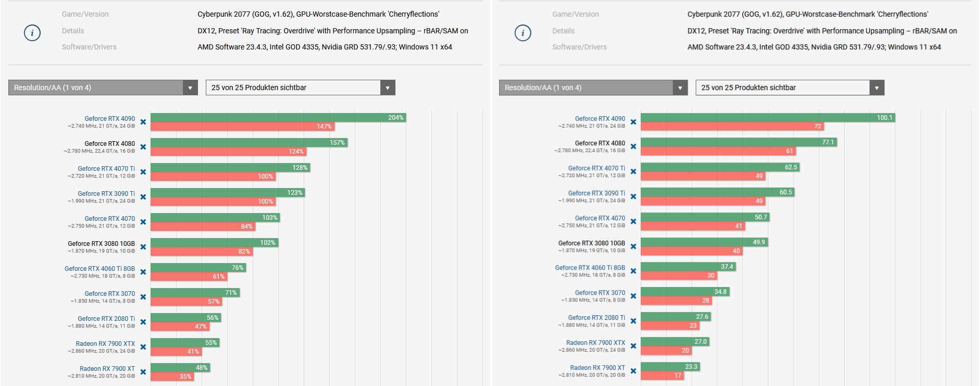Viewport: 980px width, 386px height.
Task: Remove Geforce RTX 4070 from right chart
Action: pyautogui.click(x=634, y=221)
